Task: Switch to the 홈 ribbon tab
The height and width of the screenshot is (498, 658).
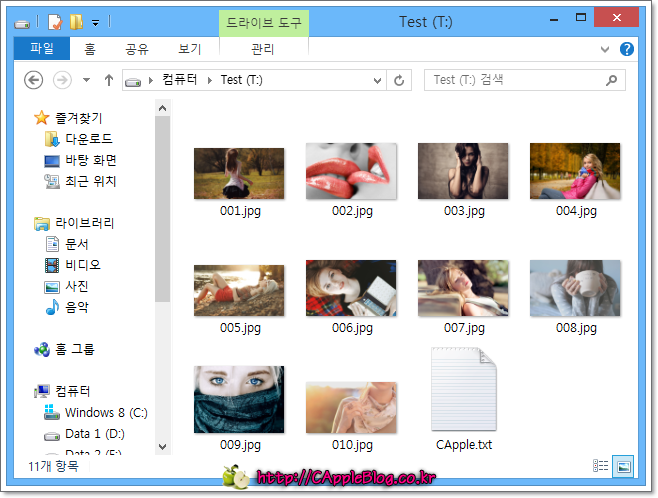Action: [90, 49]
